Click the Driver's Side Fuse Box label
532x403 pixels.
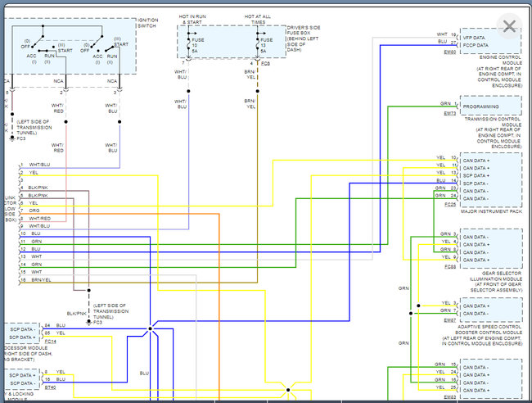coord(305,38)
